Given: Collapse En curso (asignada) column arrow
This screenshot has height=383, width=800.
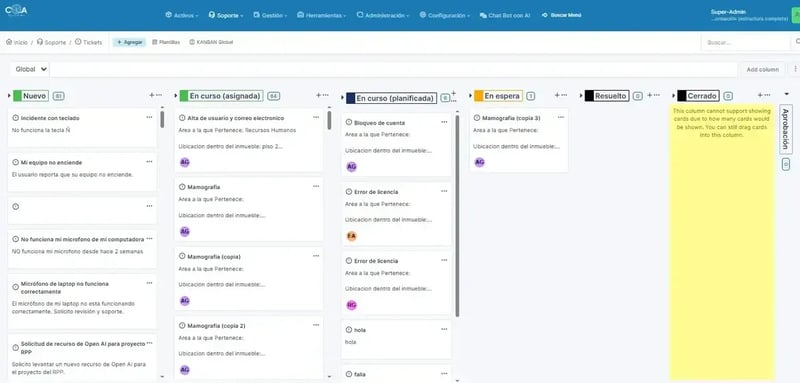Looking at the screenshot, I should pos(176,95).
